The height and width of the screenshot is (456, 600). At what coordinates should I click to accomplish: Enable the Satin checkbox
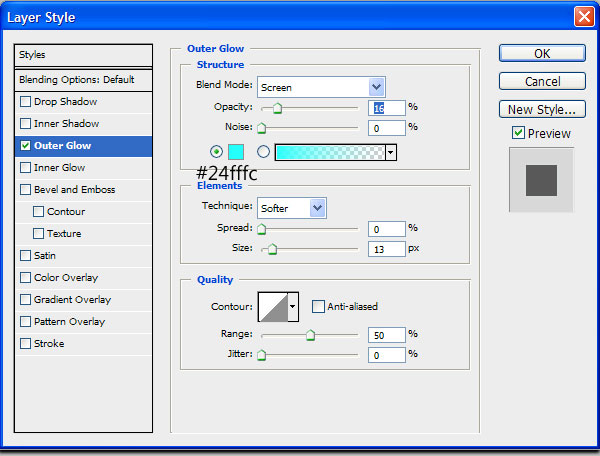26,256
